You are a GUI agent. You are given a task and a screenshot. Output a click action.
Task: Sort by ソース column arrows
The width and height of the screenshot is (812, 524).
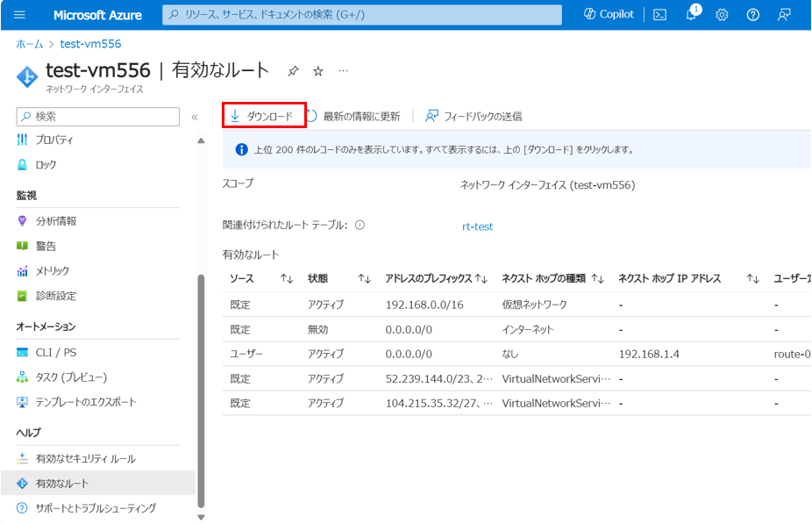point(287,279)
